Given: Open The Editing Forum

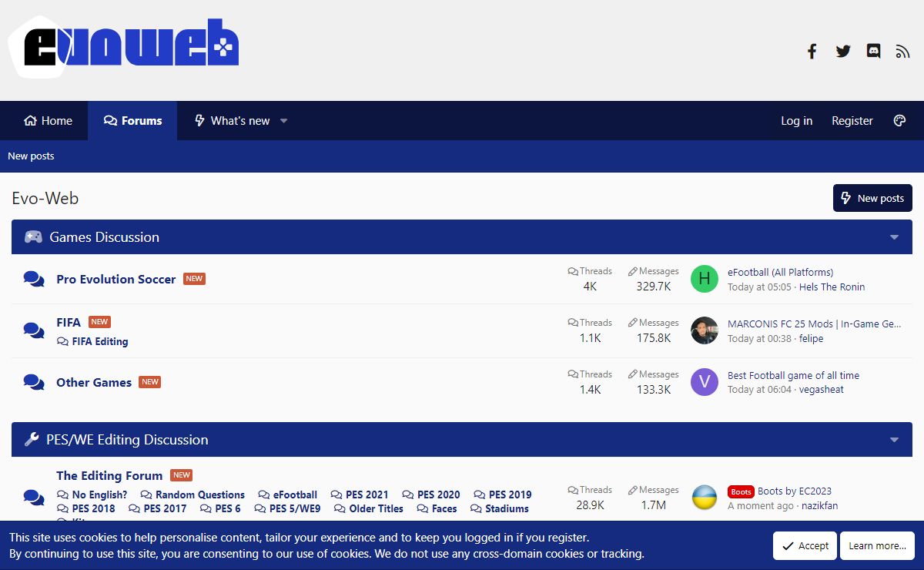Looking at the screenshot, I should pyautogui.click(x=109, y=475).
